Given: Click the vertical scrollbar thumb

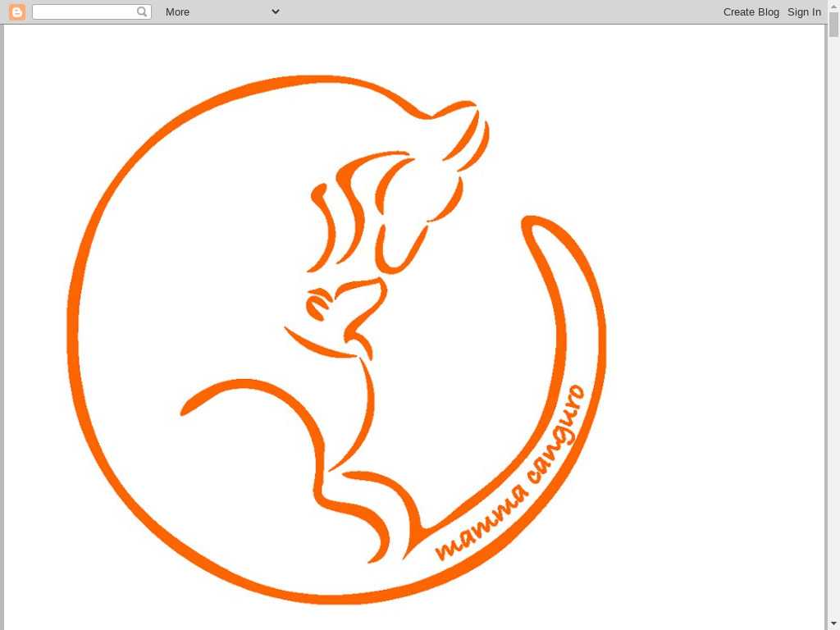Looking at the screenshot, I should [833, 25].
